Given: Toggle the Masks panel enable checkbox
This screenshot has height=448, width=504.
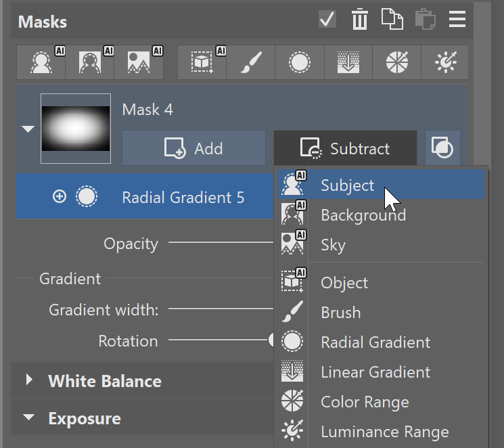Looking at the screenshot, I should click(327, 20).
